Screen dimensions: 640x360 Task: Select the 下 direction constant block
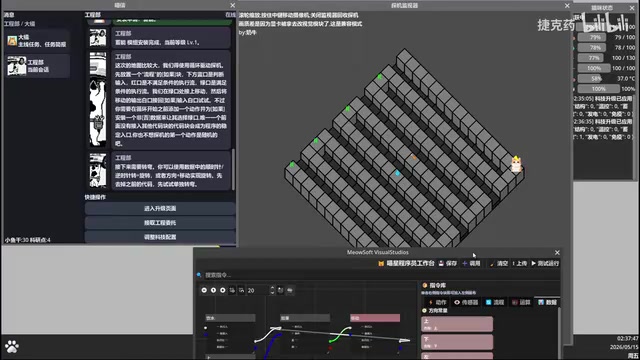pyautogui.click(x=457, y=342)
